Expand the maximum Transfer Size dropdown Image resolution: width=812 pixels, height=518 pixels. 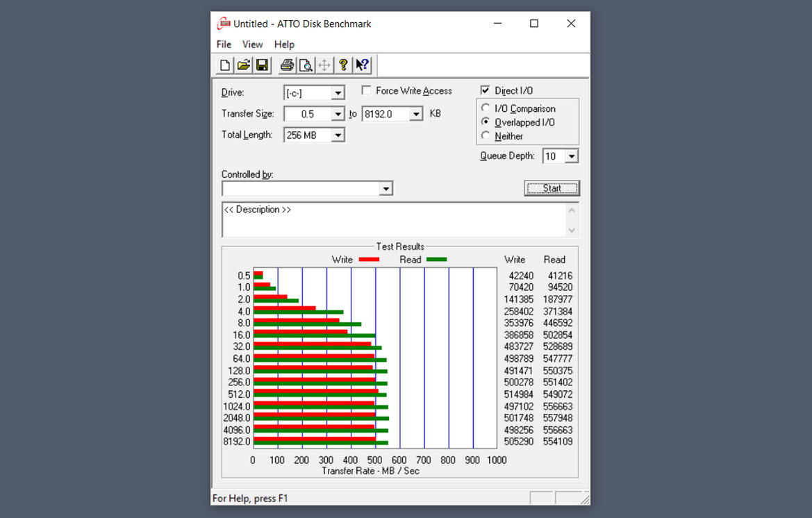(x=416, y=114)
